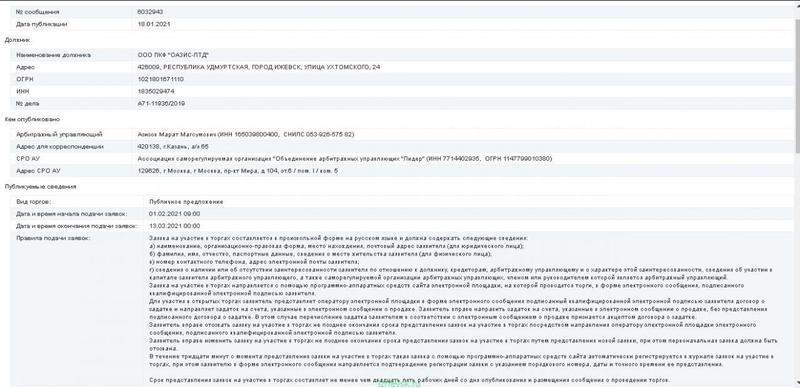800x388 pixels.
Task: Click the message number value 6032943
Action: [x=151, y=12]
